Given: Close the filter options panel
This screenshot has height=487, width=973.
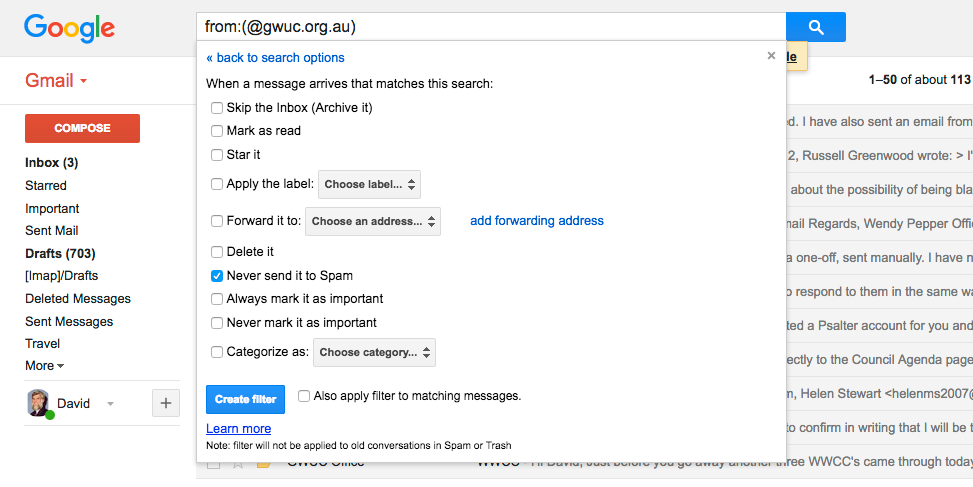Looking at the screenshot, I should coord(771,56).
